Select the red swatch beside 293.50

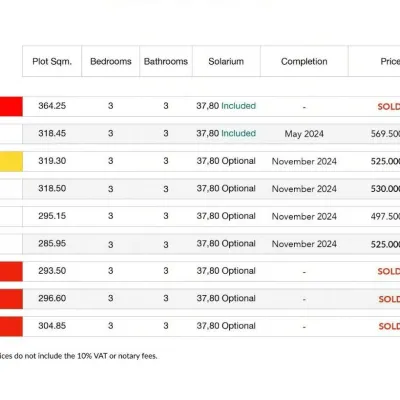pos(11,272)
